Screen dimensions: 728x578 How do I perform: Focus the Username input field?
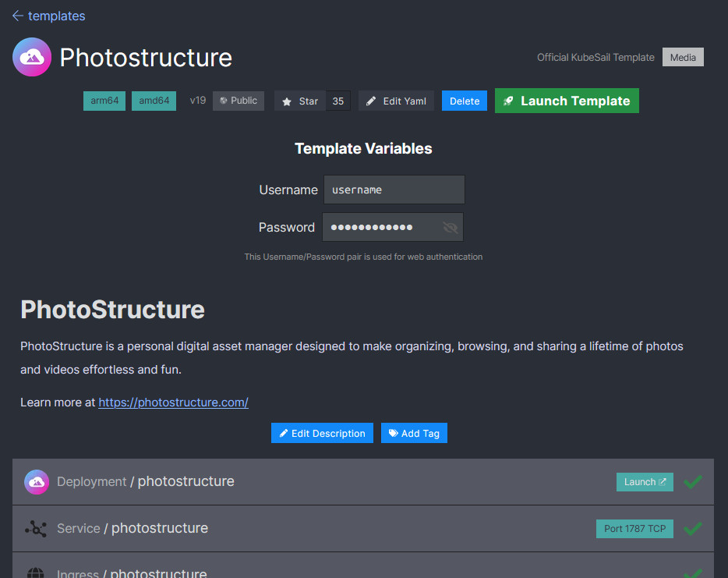[x=394, y=190]
